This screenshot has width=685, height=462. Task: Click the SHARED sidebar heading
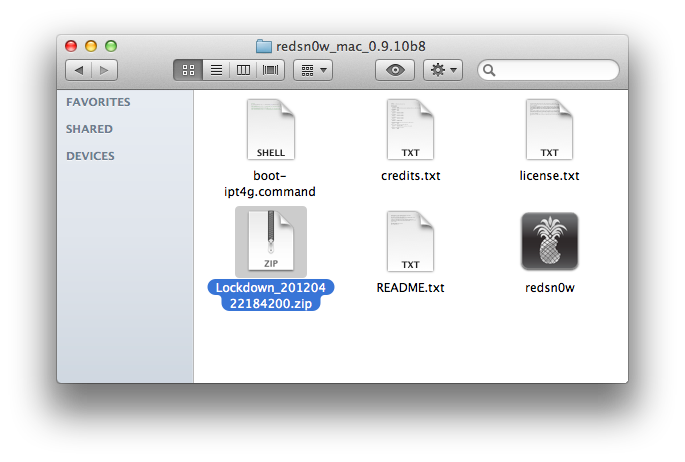[x=89, y=129]
